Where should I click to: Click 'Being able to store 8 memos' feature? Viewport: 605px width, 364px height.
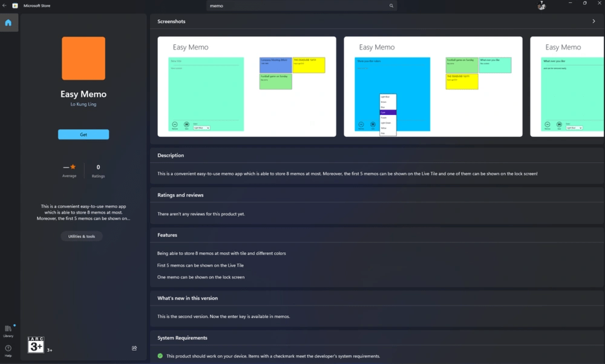221,253
